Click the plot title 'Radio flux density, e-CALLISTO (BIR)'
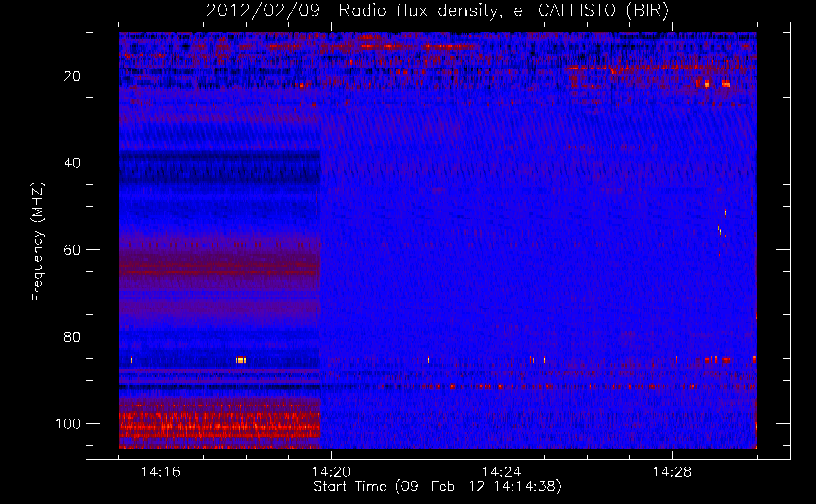The image size is (816, 504). point(503,11)
